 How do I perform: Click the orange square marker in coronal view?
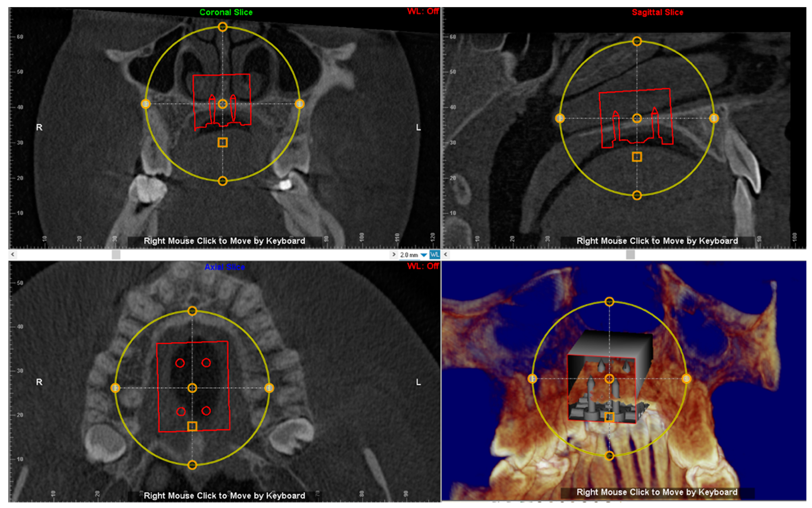click(222, 142)
